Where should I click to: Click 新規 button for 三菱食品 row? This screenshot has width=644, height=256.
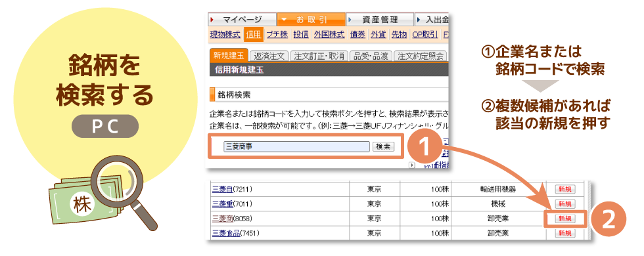[x=565, y=234]
